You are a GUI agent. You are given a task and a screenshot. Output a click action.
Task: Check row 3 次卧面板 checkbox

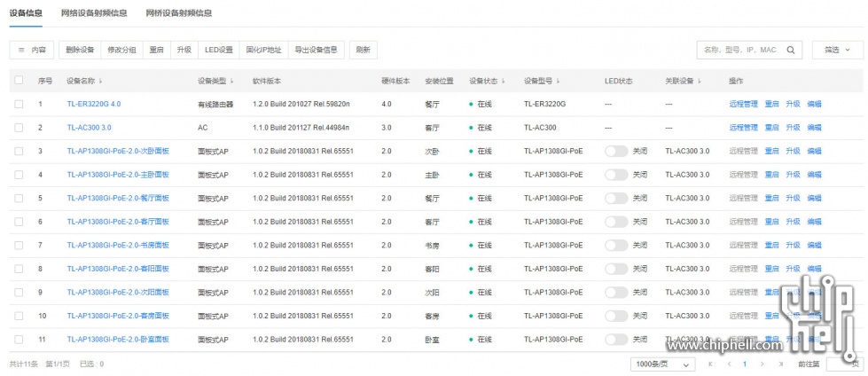[x=19, y=151]
